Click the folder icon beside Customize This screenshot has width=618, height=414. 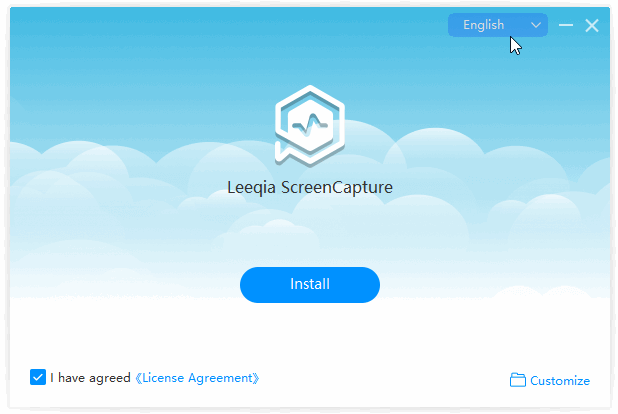point(517,380)
